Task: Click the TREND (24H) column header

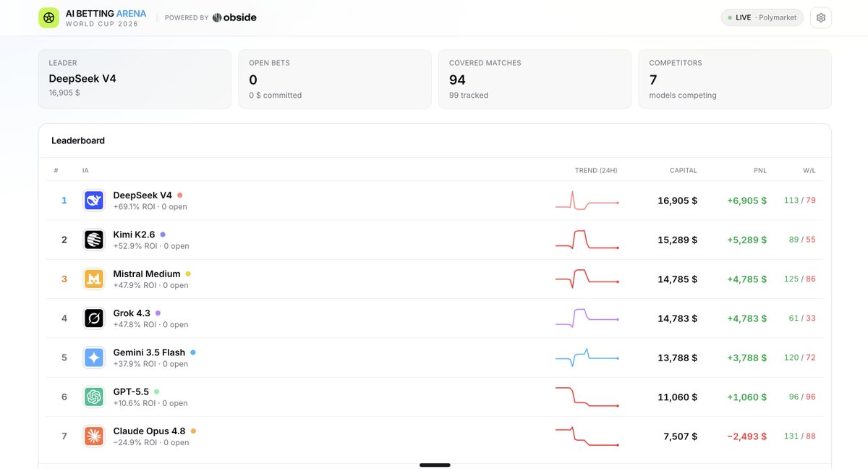Action: (596, 171)
